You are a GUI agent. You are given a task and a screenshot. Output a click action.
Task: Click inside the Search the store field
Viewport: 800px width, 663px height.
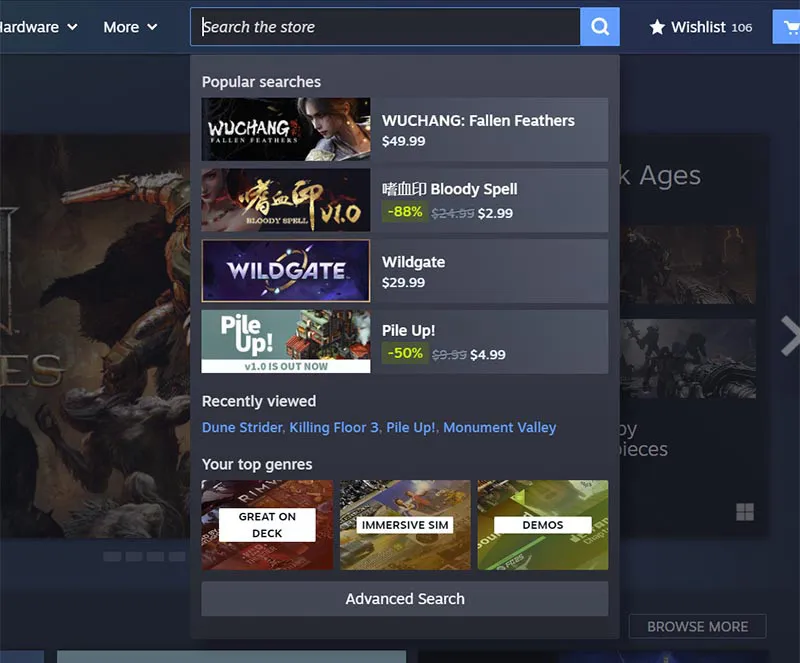tap(385, 27)
